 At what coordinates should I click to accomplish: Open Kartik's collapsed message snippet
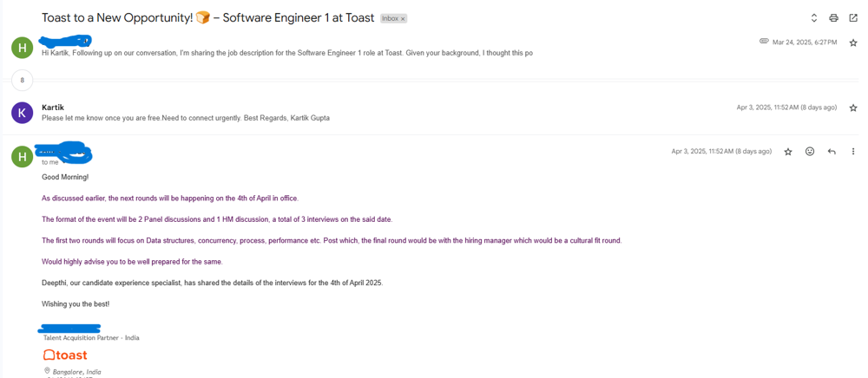[x=186, y=118]
